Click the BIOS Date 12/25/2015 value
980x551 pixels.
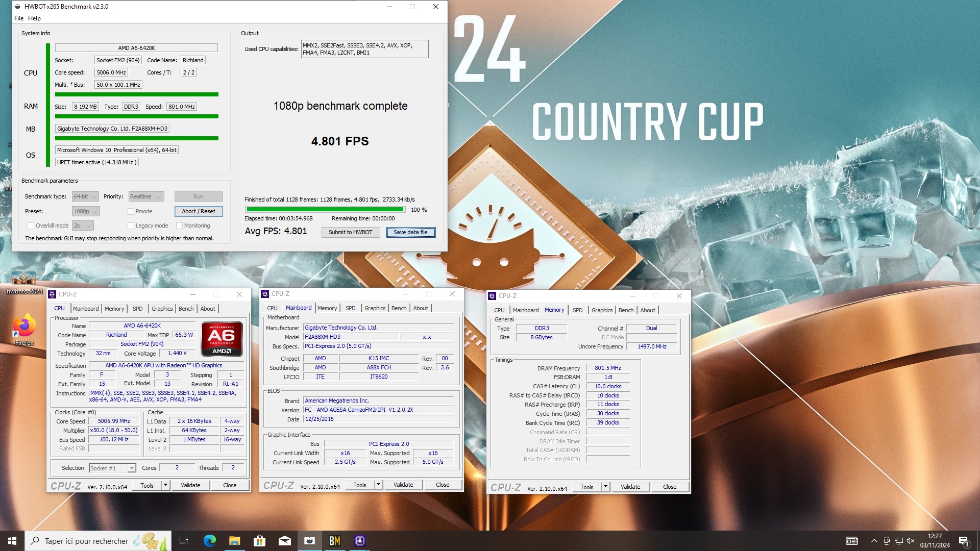coord(378,419)
